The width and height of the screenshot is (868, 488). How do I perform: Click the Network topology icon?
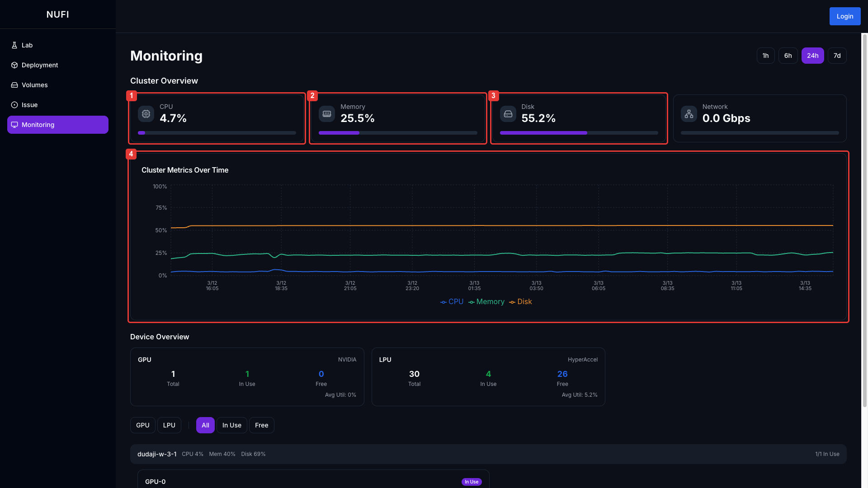point(689,114)
